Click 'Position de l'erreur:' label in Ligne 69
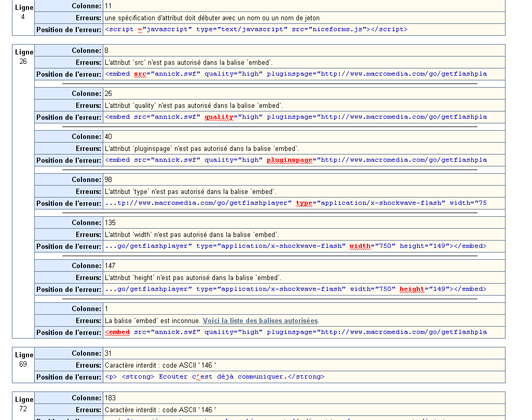 coord(69,377)
